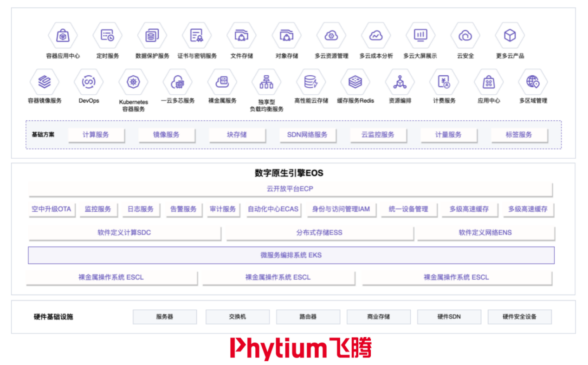The image size is (588, 365).
Task: Click the 块存储 box
Action: [x=237, y=135]
